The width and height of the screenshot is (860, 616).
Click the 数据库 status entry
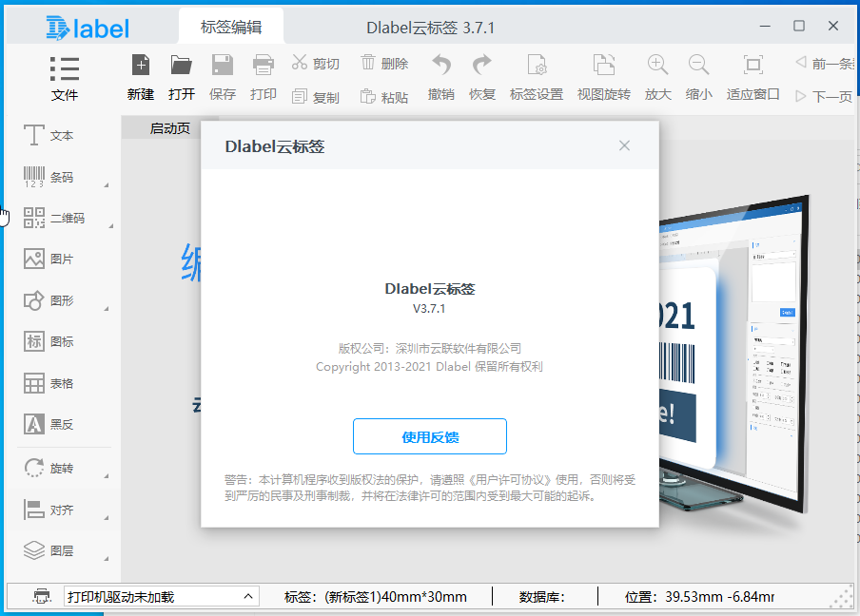click(542, 597)
